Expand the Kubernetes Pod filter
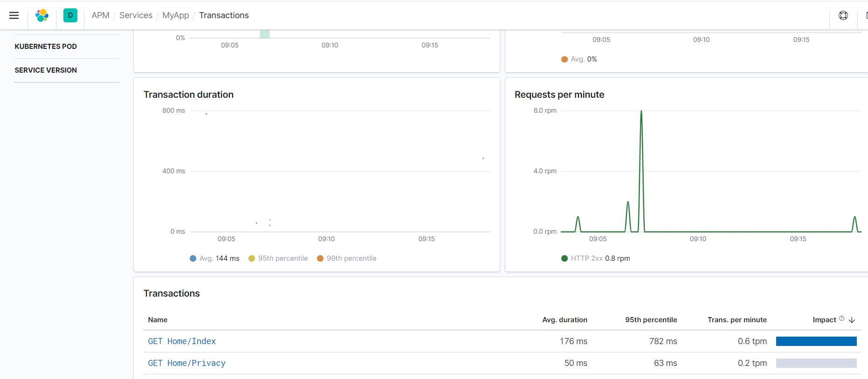The height and width of the screenshot is (379, 868). pos(46,47)
